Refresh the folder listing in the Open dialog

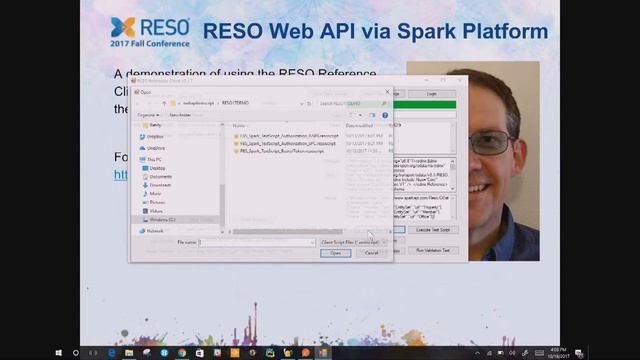coord(309,104)
